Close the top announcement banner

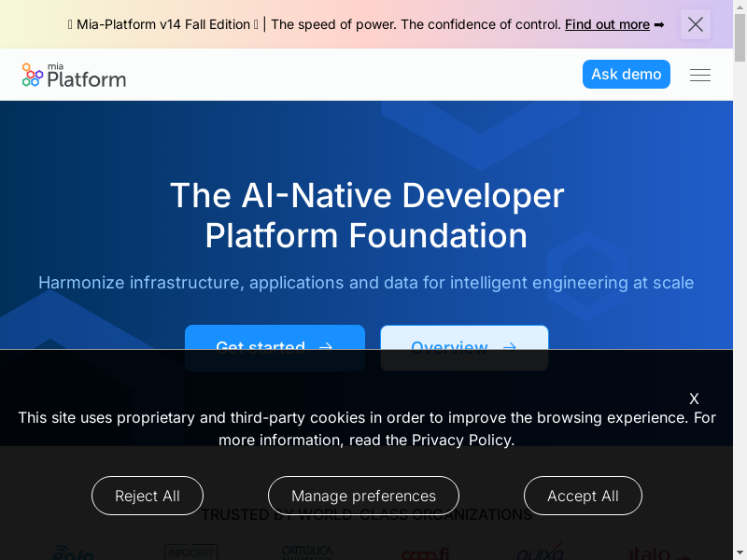pos(696,24)
